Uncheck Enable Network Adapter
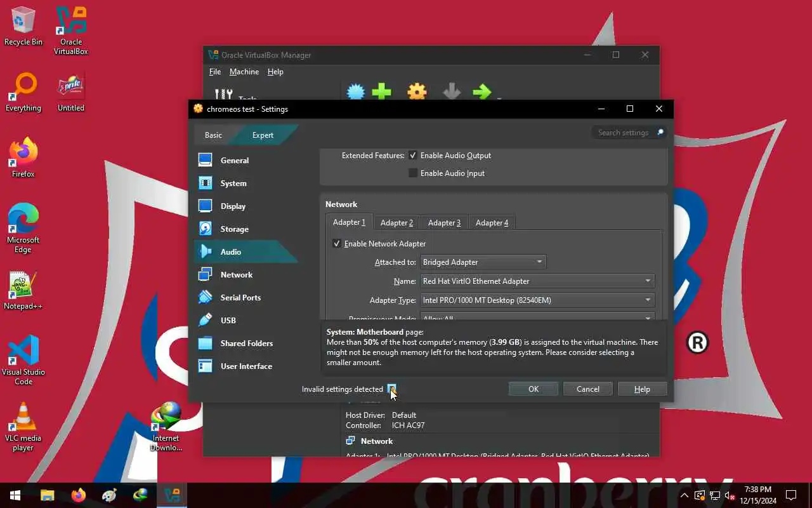Image resolution: width=812 pixels, height=508 pixels. click(337, 244)
